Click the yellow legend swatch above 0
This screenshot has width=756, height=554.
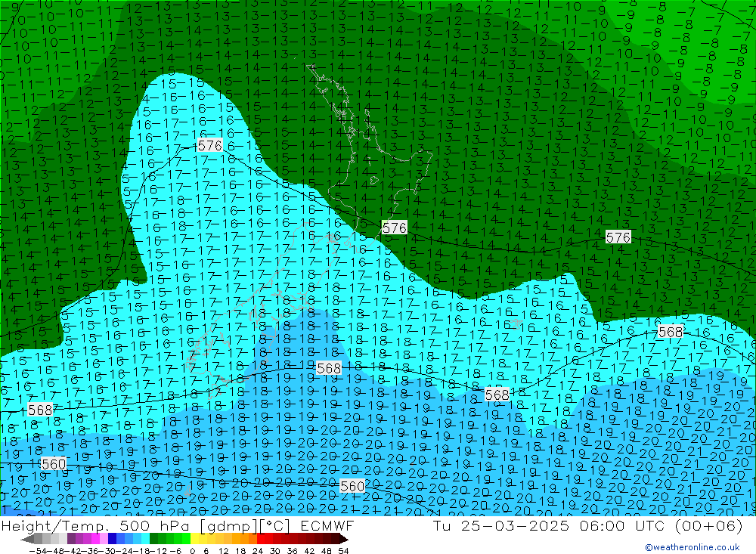[194, 539]
